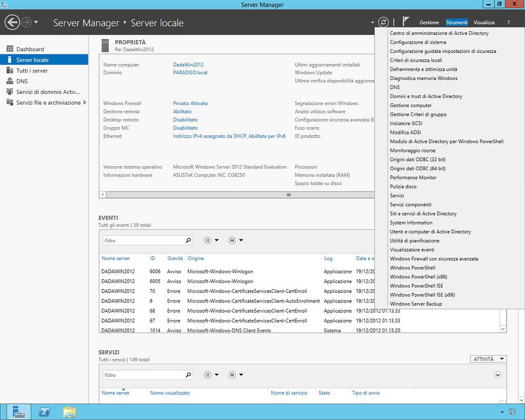Click the DNS sidebar icon
The height and width of the screenshot is (420, 525).
click(x=10, y=81)
